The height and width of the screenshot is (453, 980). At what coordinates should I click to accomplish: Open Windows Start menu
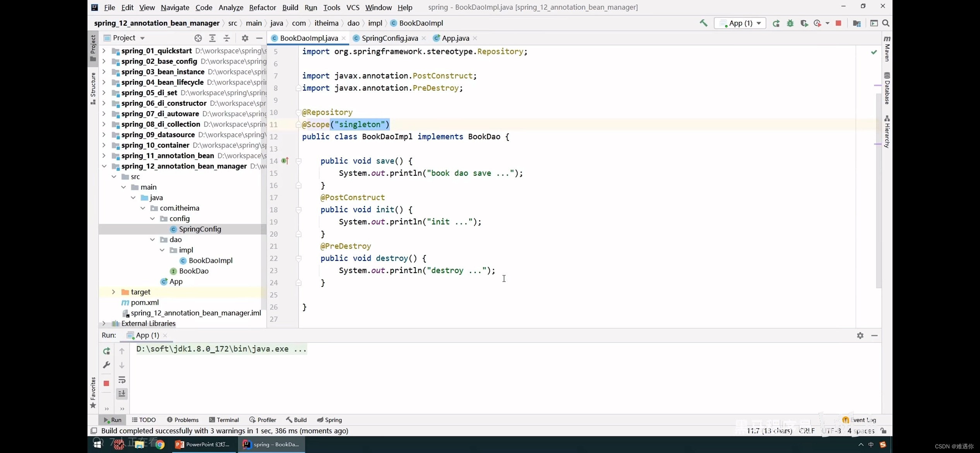point(98,444)
